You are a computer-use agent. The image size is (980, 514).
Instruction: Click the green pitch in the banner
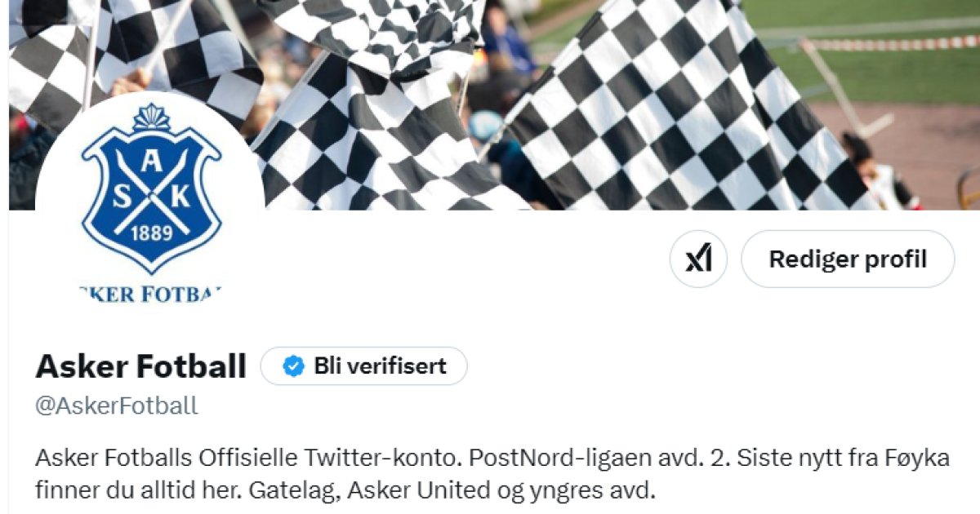866,49
